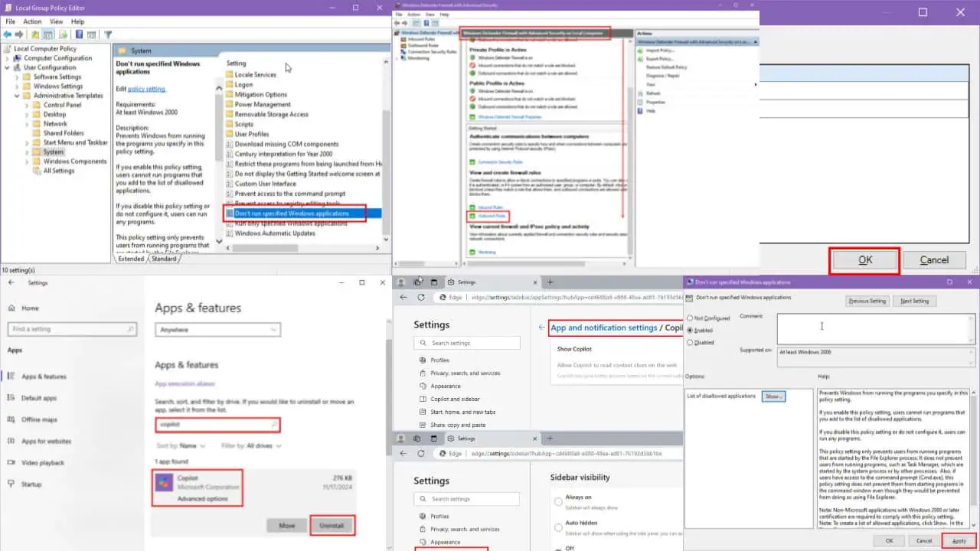This screenshot has width=980, height=551.
Task: Click the Home icon in Windows Settings sidebar
Action: pos(11,308)
